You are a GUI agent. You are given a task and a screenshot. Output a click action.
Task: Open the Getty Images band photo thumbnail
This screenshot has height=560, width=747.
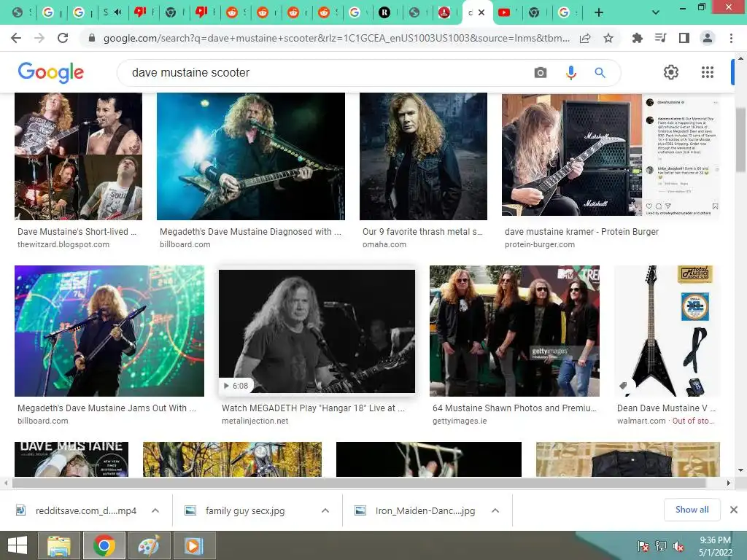coord(514,331)
